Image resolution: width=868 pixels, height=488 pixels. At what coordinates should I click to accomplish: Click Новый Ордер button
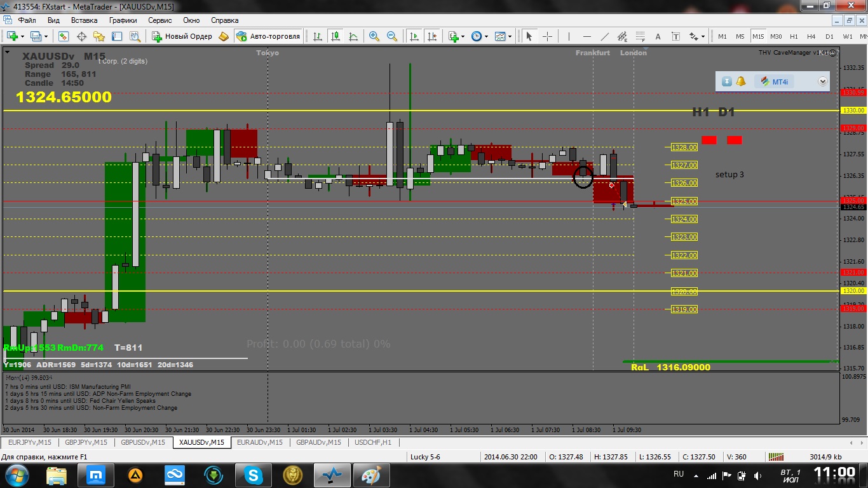point(182,36)
